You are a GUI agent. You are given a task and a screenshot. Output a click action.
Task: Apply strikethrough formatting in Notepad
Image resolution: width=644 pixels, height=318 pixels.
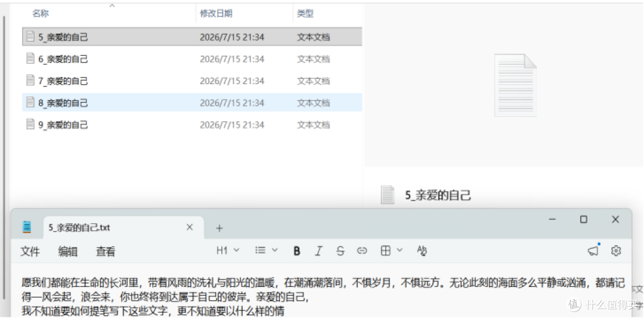point(340,251)
